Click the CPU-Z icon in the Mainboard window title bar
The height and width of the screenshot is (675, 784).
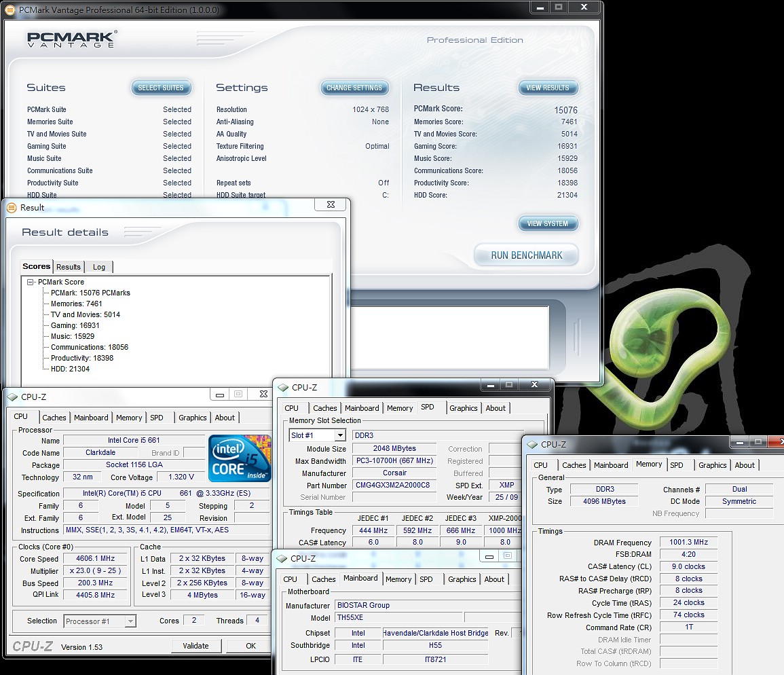(282, 558)
